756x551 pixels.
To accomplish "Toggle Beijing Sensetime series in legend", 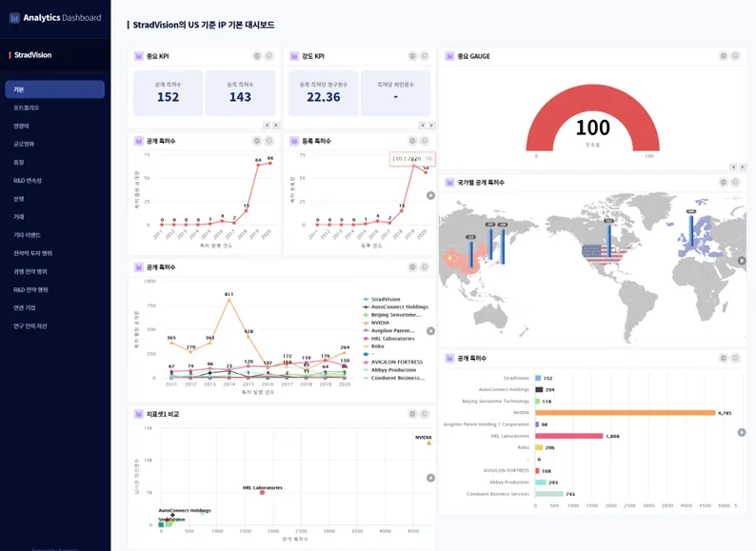I will (x=392, y=315).
